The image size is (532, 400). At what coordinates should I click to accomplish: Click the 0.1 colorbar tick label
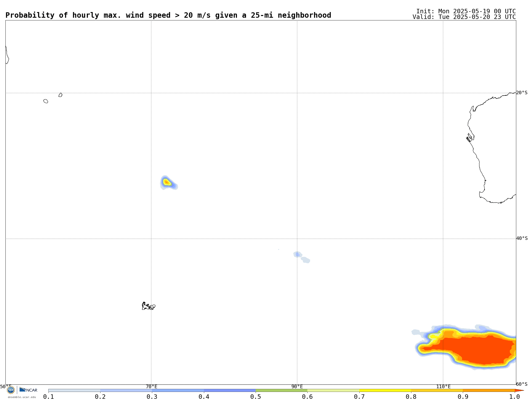[49, 397]
